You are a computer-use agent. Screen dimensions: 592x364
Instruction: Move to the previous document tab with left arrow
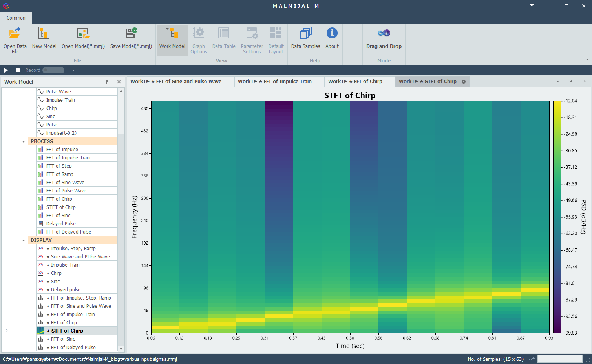pyautogui.click(x=571, y=82)
